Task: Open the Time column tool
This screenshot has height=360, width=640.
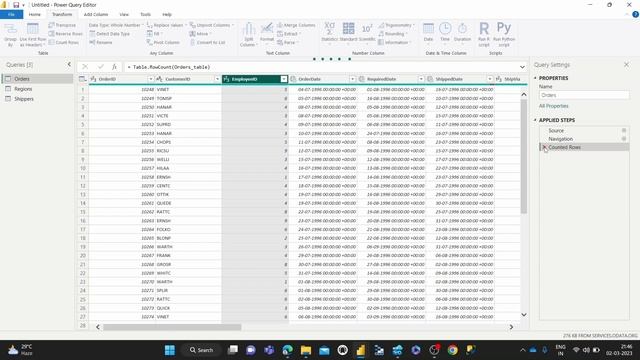Action: (x=445, y=33)
